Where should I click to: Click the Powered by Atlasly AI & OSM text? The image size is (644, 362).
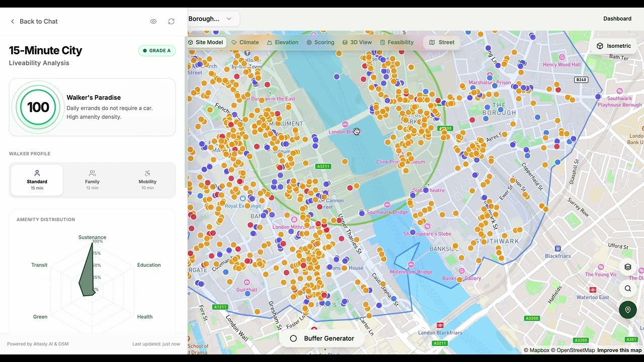pos(38,344)
